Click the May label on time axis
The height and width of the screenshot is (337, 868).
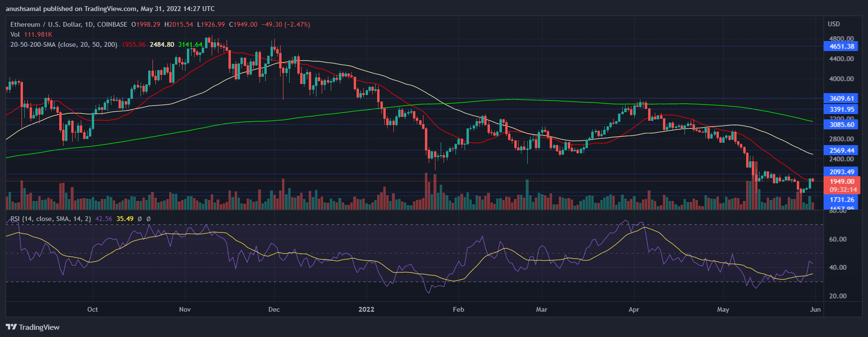coord(723,309)
